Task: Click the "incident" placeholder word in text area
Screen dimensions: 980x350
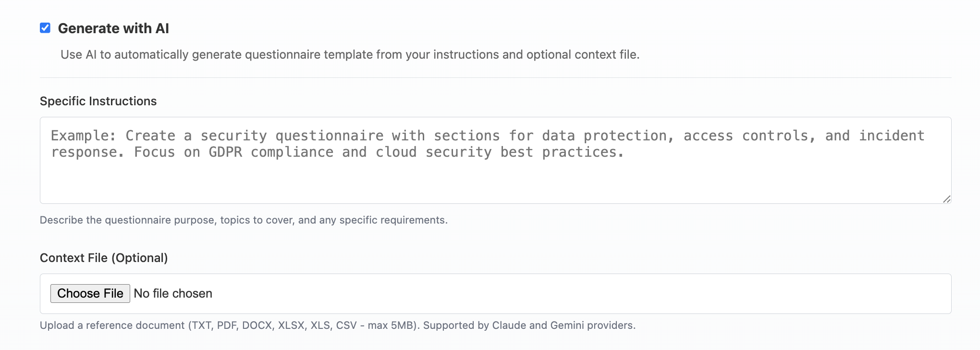Action: (892, 136)
